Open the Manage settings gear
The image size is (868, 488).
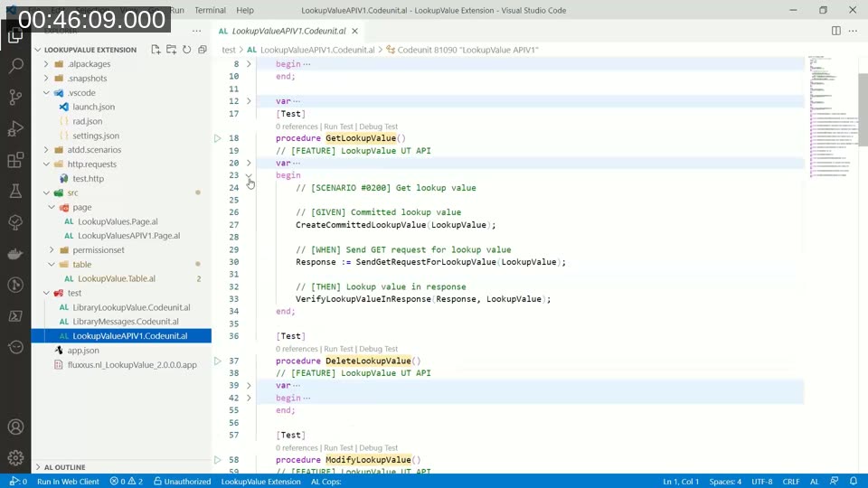coord(15,457)
